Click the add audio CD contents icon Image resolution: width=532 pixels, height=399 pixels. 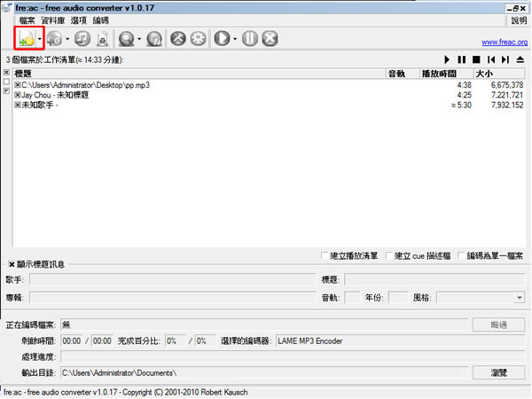(55, 39)
